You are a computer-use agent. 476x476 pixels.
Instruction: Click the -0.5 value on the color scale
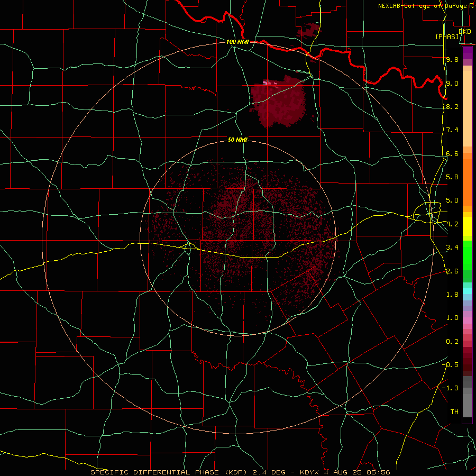450,365
